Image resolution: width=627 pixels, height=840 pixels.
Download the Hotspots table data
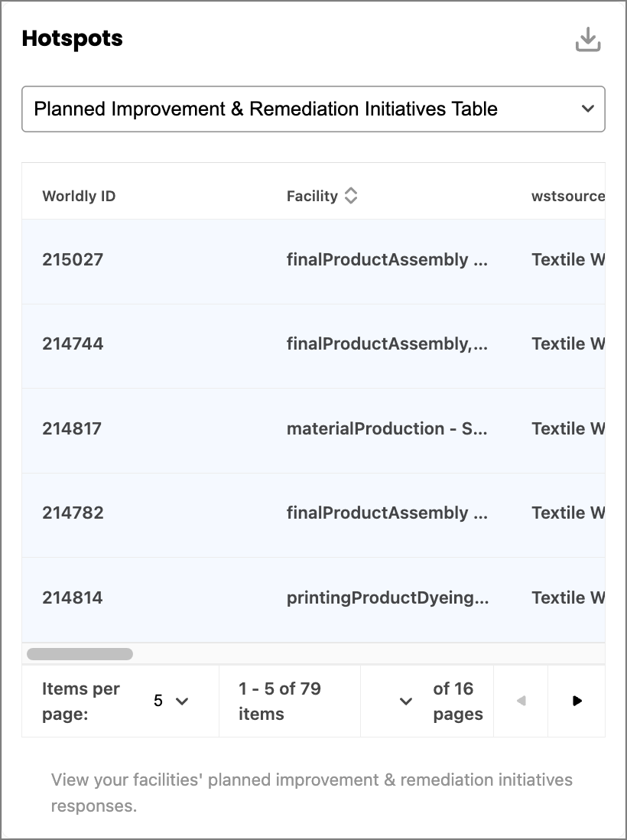coord(588,39)
